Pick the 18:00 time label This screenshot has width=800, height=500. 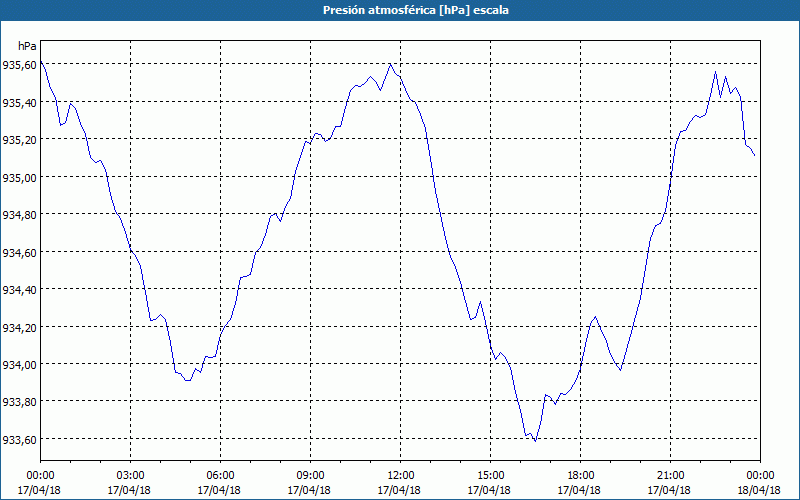coord(581,476)
